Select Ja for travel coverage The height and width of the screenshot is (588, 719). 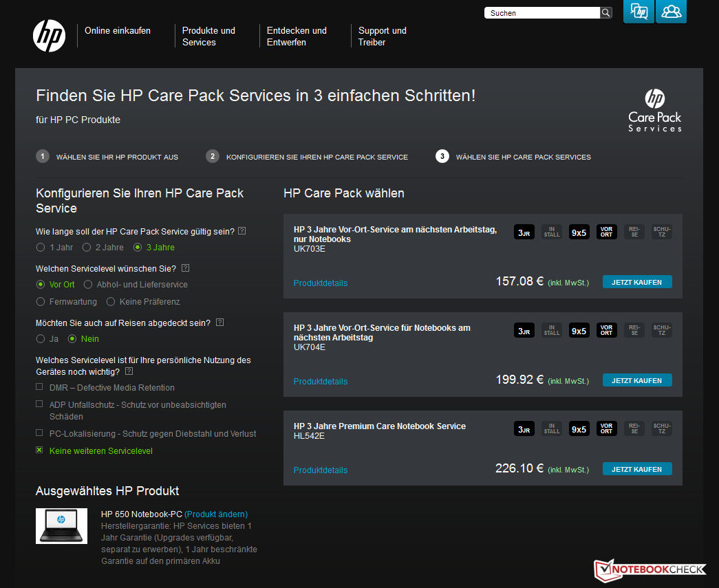41,338
